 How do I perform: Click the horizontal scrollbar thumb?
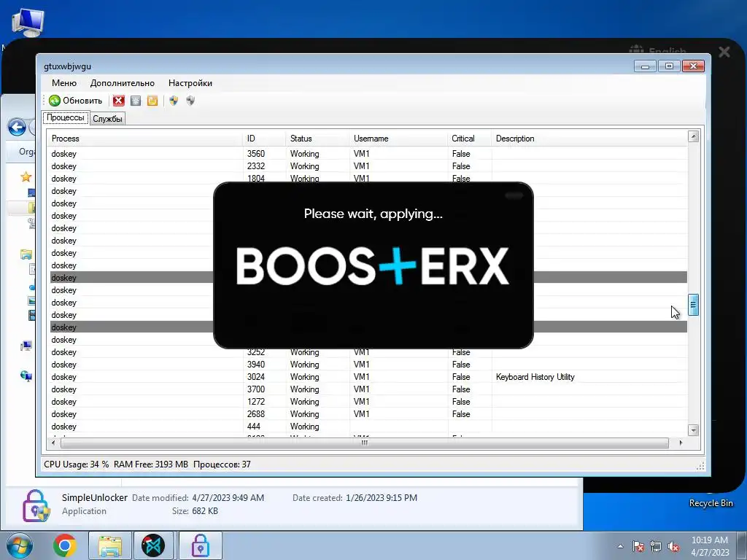click(365, 443)
